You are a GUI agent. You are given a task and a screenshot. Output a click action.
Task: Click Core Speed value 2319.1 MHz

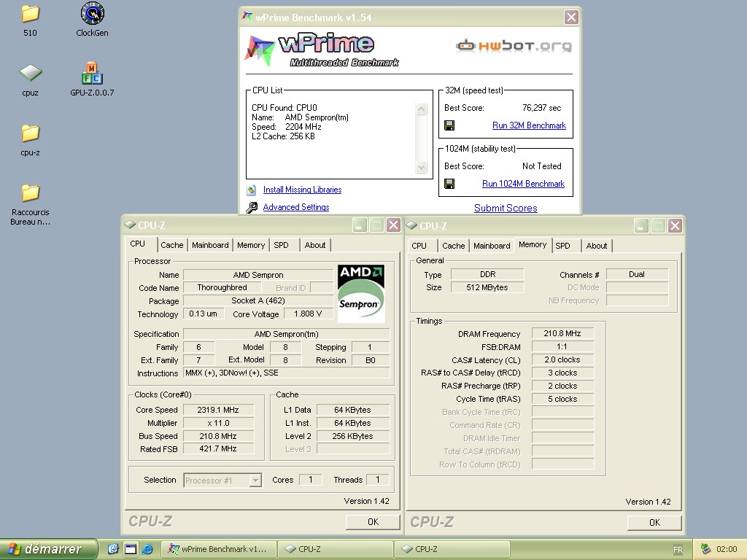click(x=218, y=410)
